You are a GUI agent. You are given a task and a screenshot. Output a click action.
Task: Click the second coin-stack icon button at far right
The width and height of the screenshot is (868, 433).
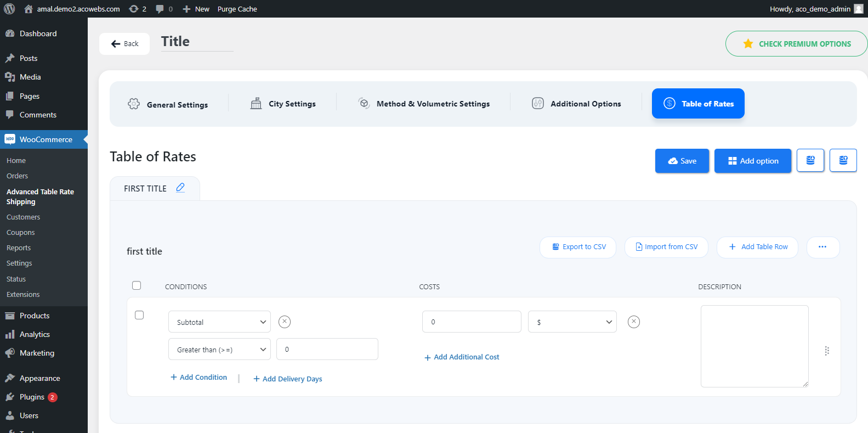pyautogui.click(x=843, y=160)
